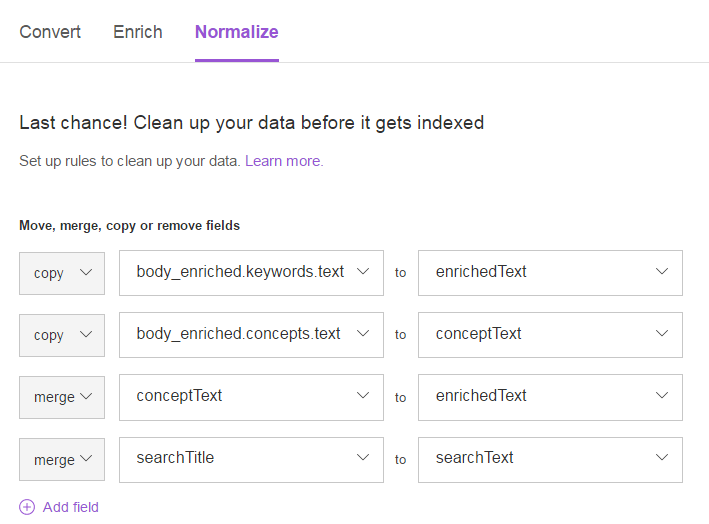Click chevron arrow on searchTitle field
This screenshot has width=709, height=524.
tap(362, 458)
